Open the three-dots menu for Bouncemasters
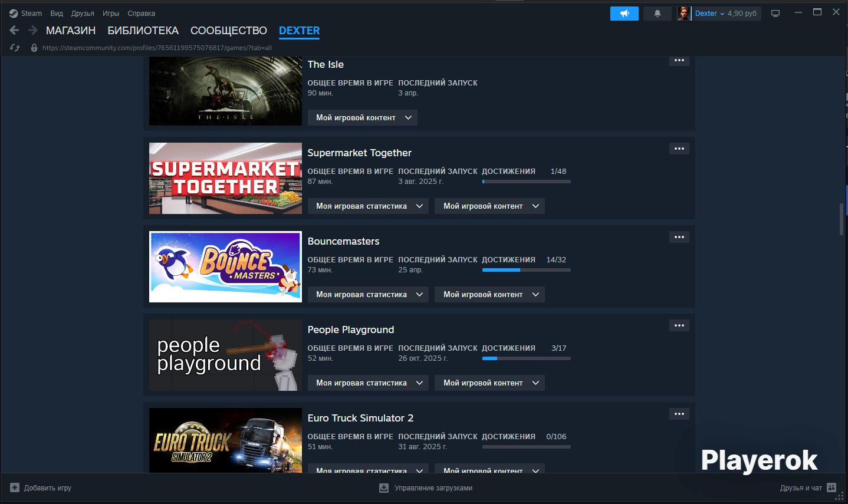 tap(679, 237)
